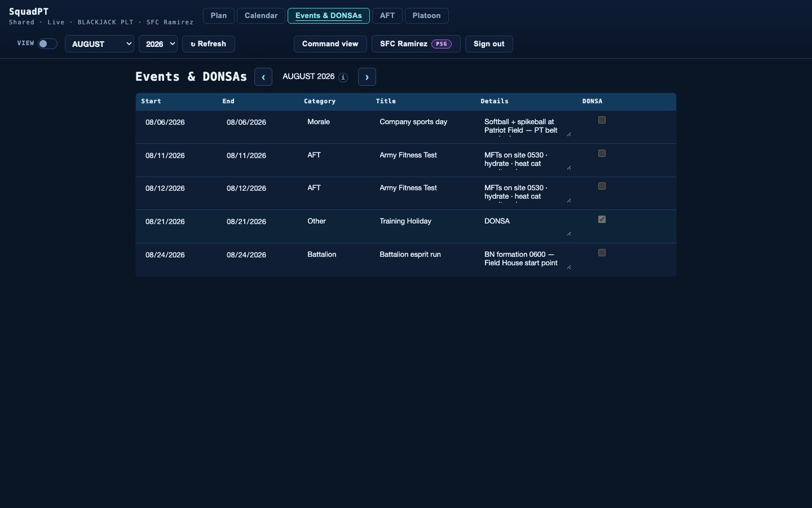Check DONSA box for Battalion esprit run
812x508 pixels.
pyautogui.click(x=602, y=253)
